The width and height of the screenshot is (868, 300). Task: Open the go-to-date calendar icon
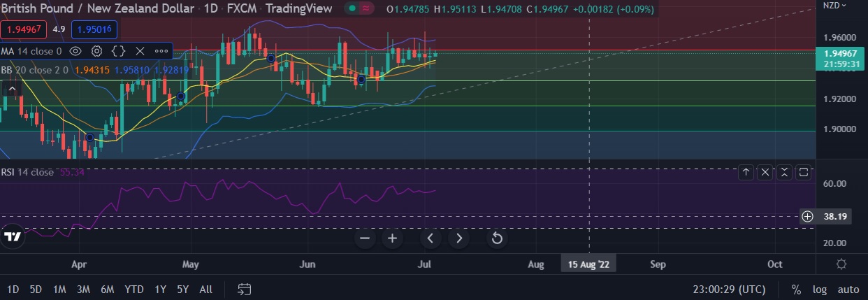[x=245, y=289]
